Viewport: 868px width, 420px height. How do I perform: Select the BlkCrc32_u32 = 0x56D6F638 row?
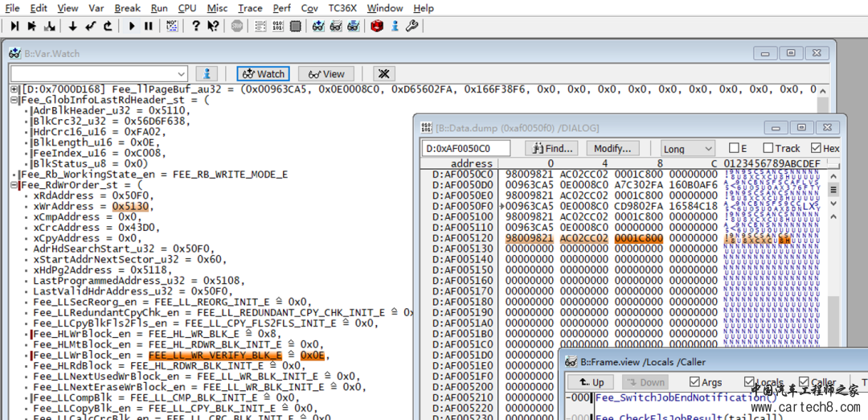tap(111, 121)
